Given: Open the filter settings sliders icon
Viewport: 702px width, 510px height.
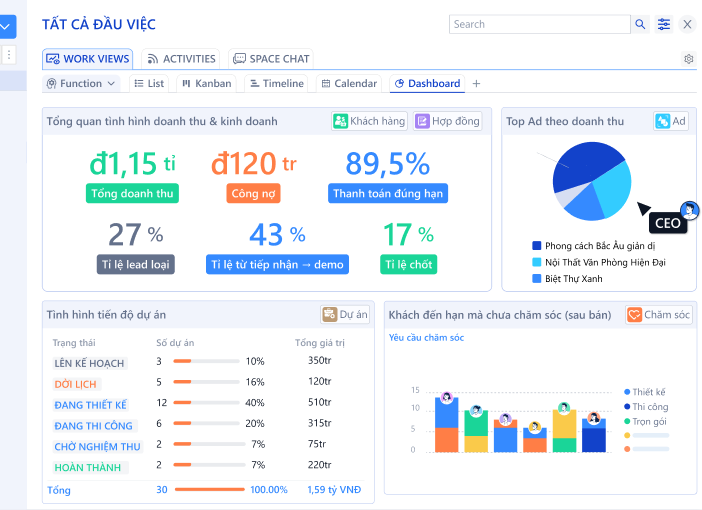Looking at the screenshot, I should click(x=665, y=24).
